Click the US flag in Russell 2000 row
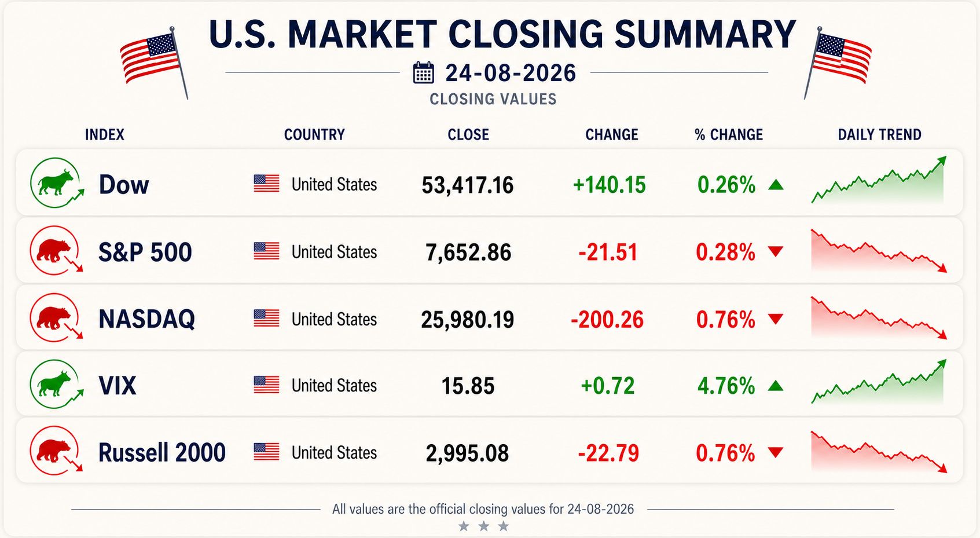 pyautogui.click(x=266, y=452)
